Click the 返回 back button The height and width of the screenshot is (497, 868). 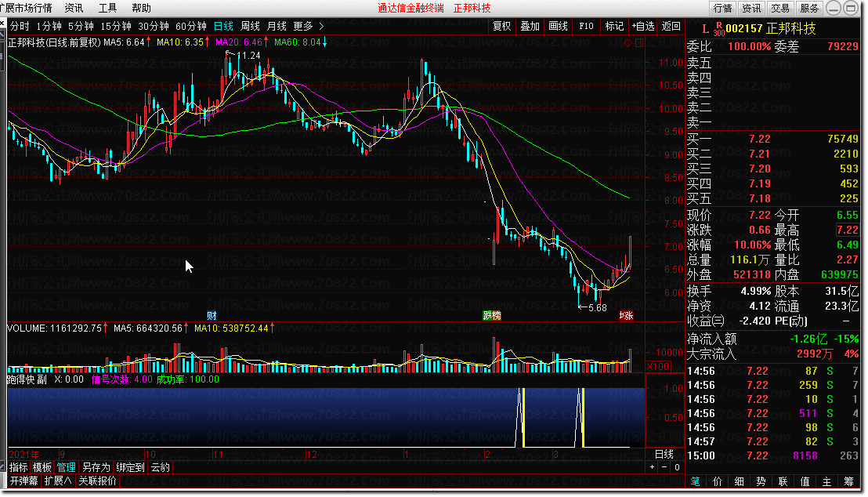(671, 26)
